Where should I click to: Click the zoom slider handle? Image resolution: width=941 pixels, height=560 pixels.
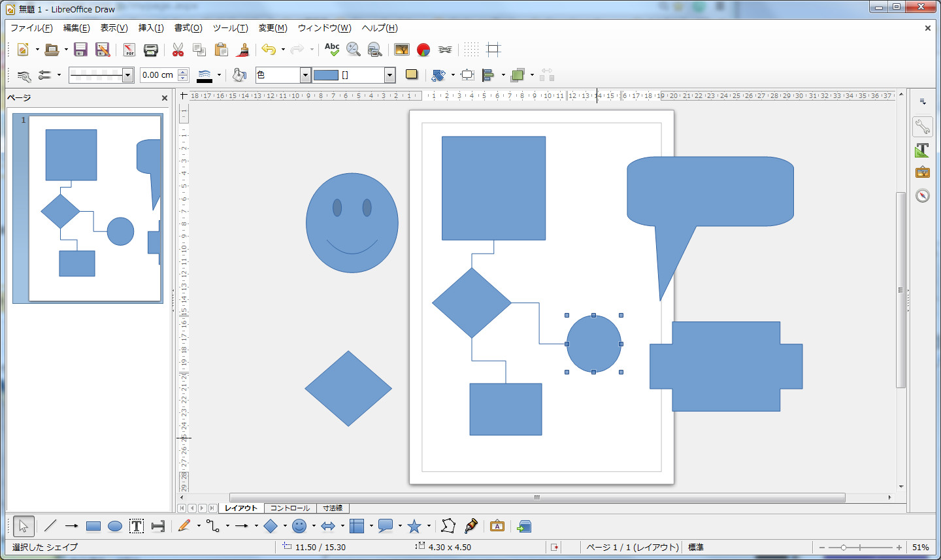pos(844,548)
